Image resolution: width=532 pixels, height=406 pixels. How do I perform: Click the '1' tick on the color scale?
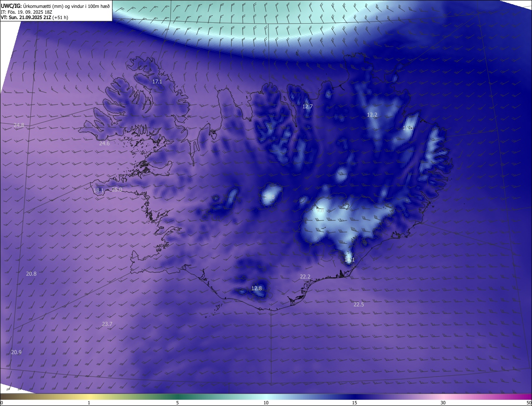coord(89,403)
